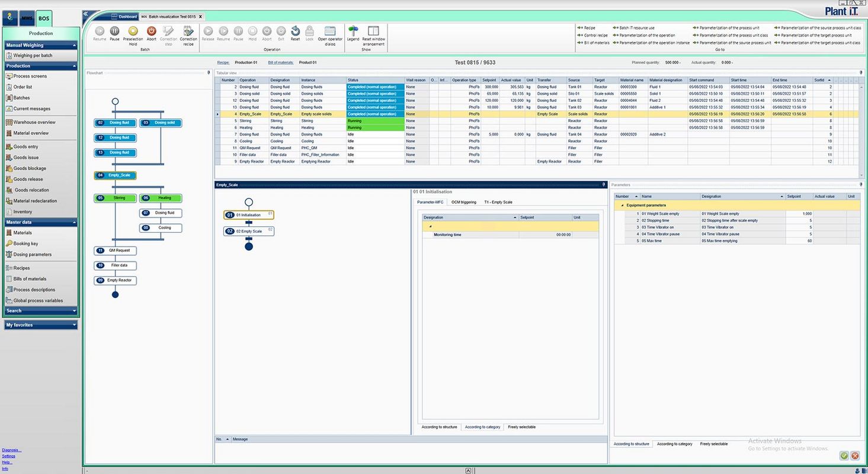Open the operator dialog

click(330, 31)
